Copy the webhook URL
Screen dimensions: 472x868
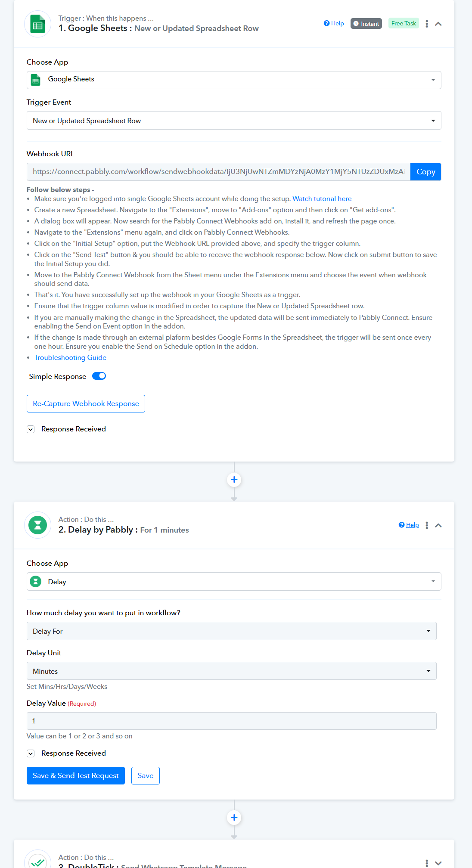click(425, 172)
